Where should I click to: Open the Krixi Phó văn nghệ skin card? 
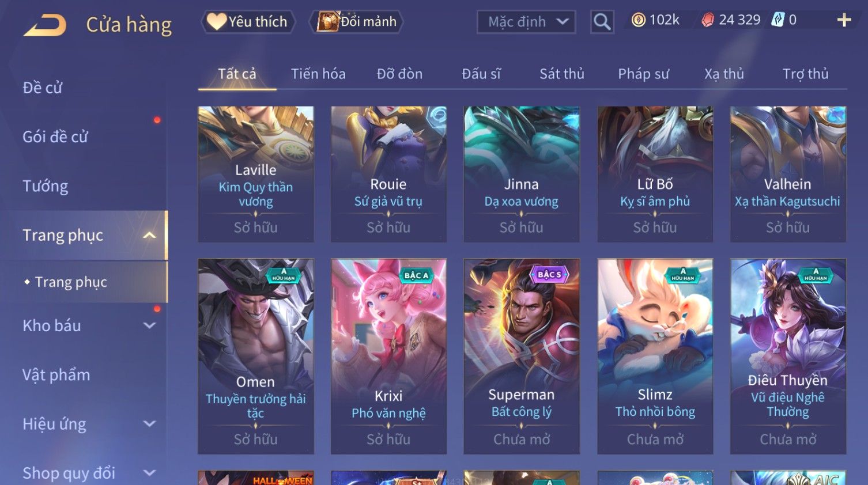(x=388, y=356)
